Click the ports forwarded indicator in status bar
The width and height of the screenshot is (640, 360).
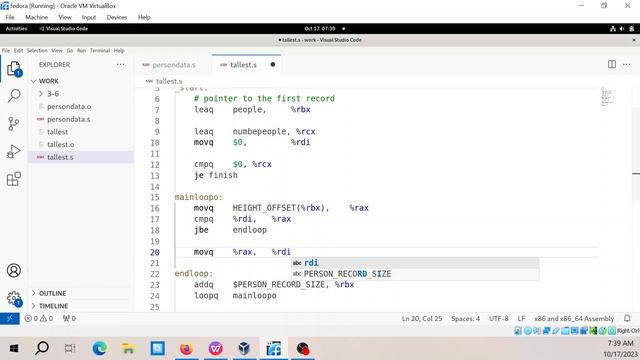pyautogui.click(x=69, y=318)
